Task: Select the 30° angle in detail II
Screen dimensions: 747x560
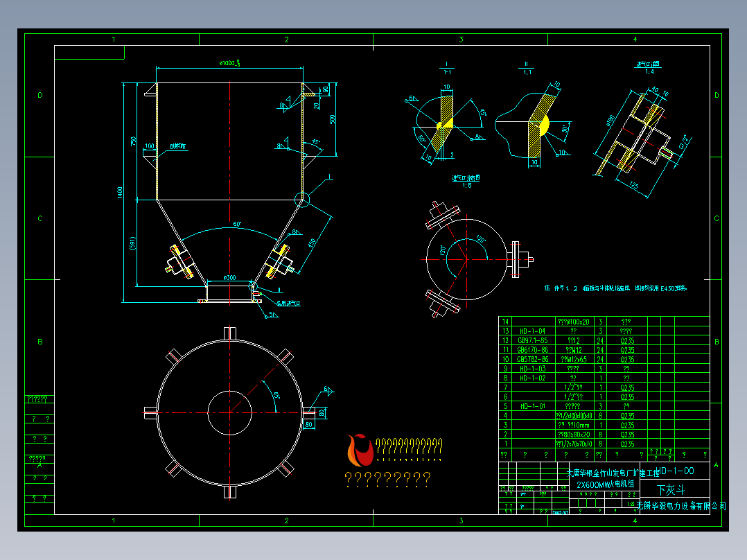Action: pos(565,129)
